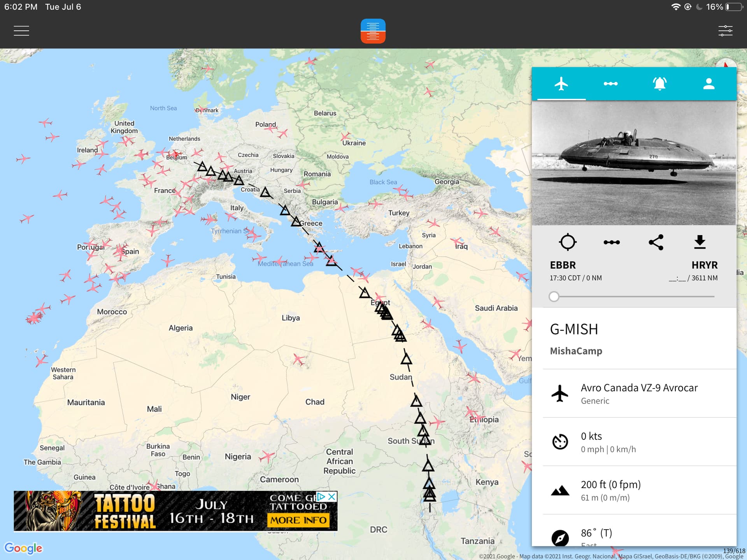The image size is (747, 560).
Task: Center map on aircraft with crosshair icon
Action: [568, 242]
